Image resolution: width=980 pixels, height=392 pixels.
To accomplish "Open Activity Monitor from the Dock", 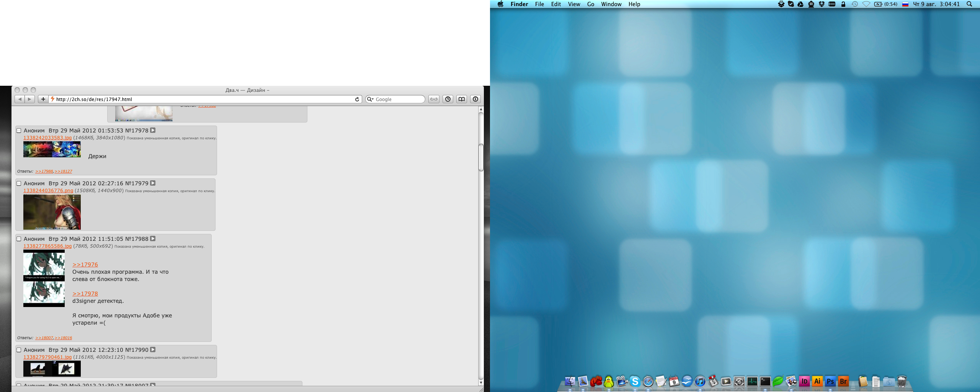I will 752,381.
